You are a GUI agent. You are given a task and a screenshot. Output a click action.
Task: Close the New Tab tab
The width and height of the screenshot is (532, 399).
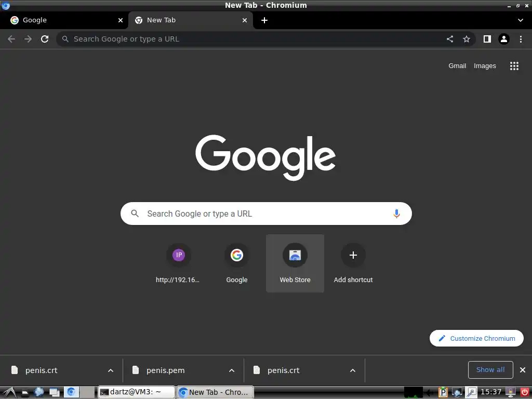(245, 20)
